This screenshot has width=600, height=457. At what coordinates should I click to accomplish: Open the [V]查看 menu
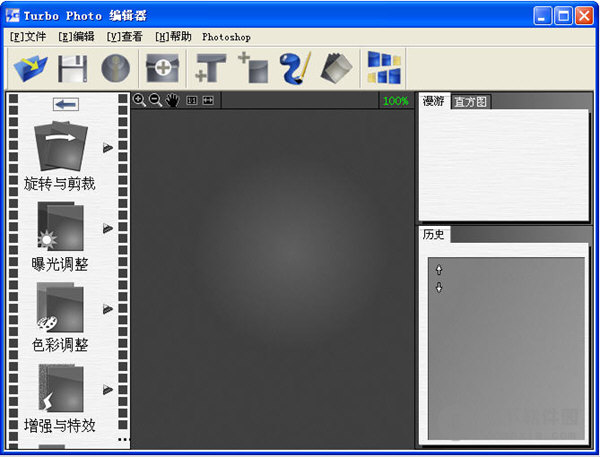124,37
